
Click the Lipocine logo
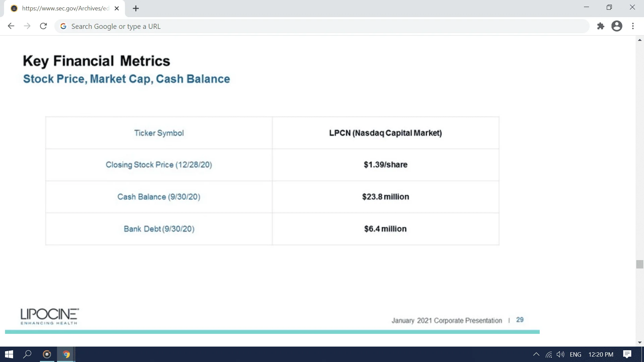point(50,316)
